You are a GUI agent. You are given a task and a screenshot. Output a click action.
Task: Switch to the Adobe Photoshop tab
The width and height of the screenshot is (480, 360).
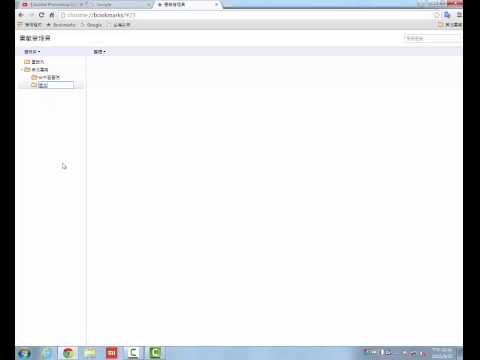point(53,5)
